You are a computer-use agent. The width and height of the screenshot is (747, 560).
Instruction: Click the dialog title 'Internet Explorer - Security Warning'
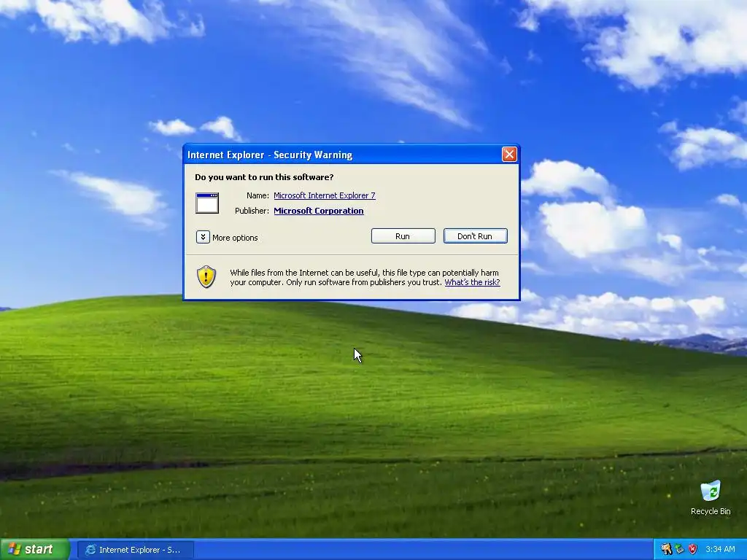[x=270, y=155]
